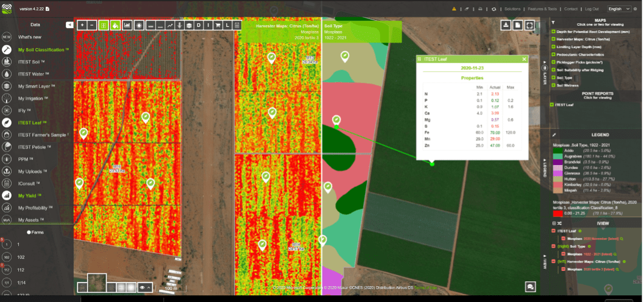
Task: Click the D toolbar button
Action: point(199,25)
